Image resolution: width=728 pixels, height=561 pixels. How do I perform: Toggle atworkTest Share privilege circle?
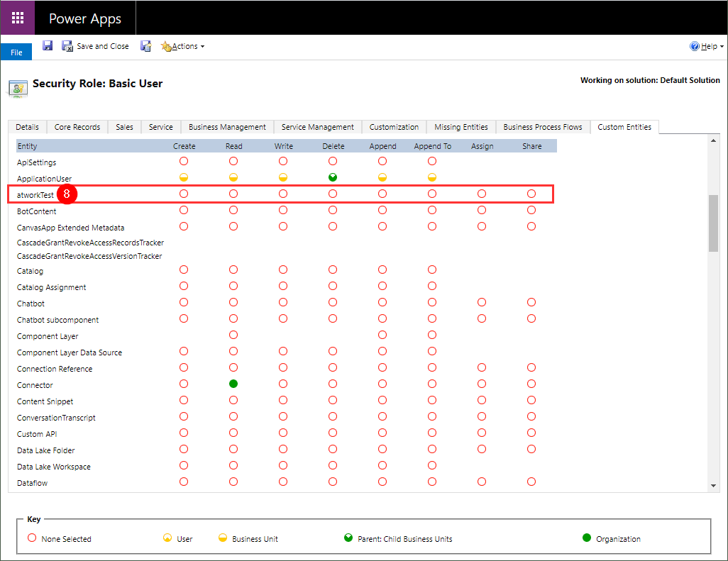pyautogui.click(x=531, y=194)
